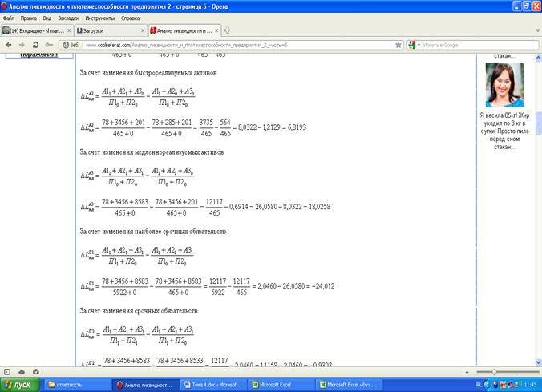Viewport: 542px width, 392px height.
Task: Open a new tab
Action: (x=227, y=30)
